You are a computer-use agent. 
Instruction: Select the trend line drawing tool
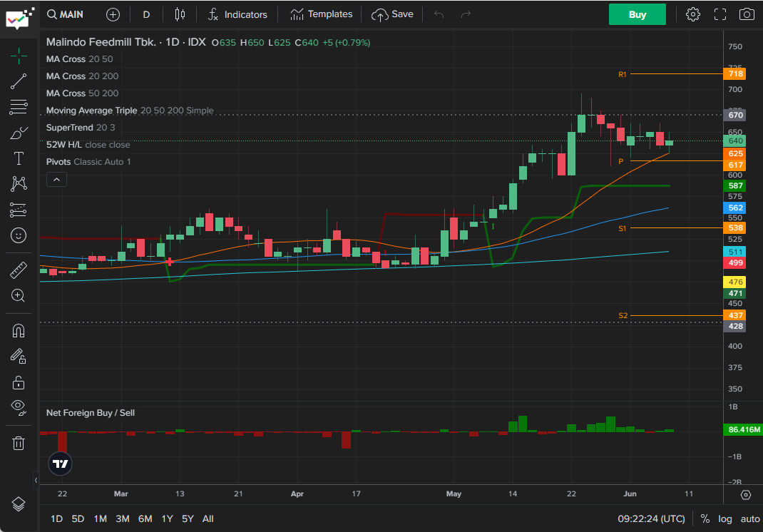pos(19,82)
